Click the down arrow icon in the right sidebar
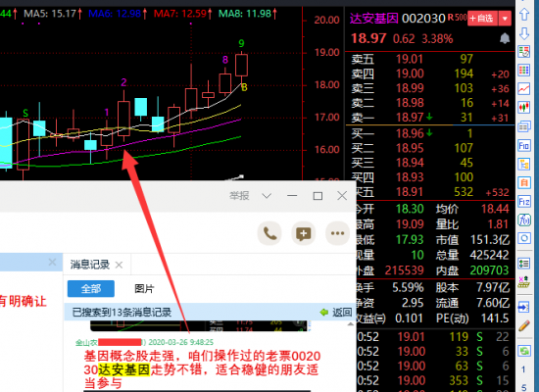The image size is (539, 392). [x=524, y=33]
